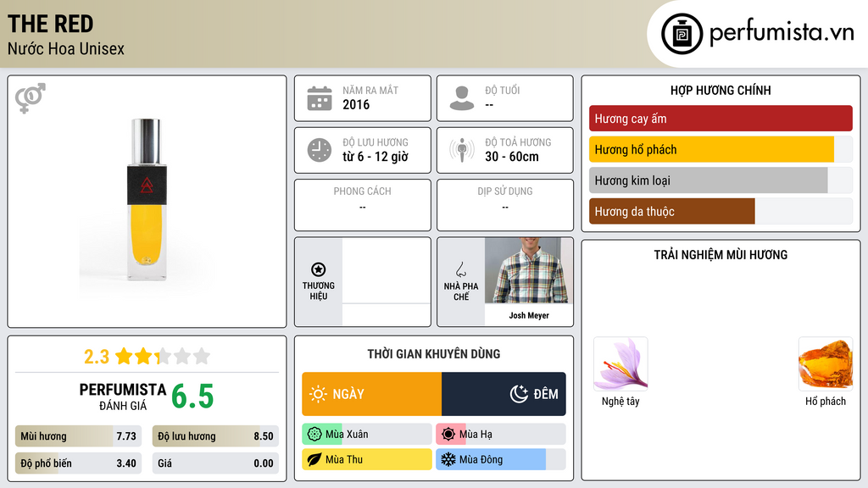Select the Hương hổ phách accord bar

point(721,149)
